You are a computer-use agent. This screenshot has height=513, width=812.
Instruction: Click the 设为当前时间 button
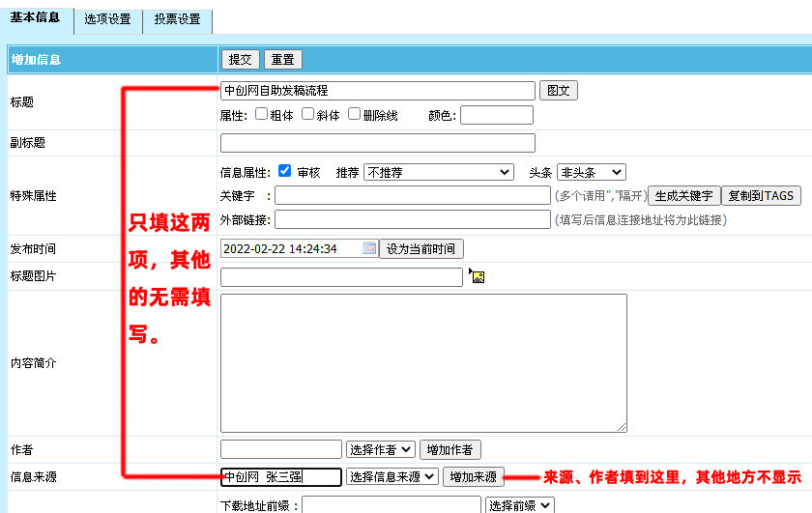tap(421, 249)
